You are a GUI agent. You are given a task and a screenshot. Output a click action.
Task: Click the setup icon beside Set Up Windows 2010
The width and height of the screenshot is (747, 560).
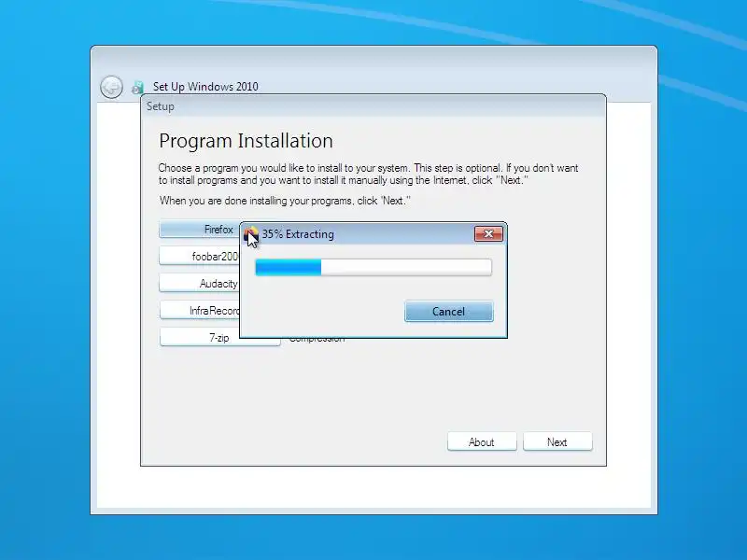click(x=137, y=87)
